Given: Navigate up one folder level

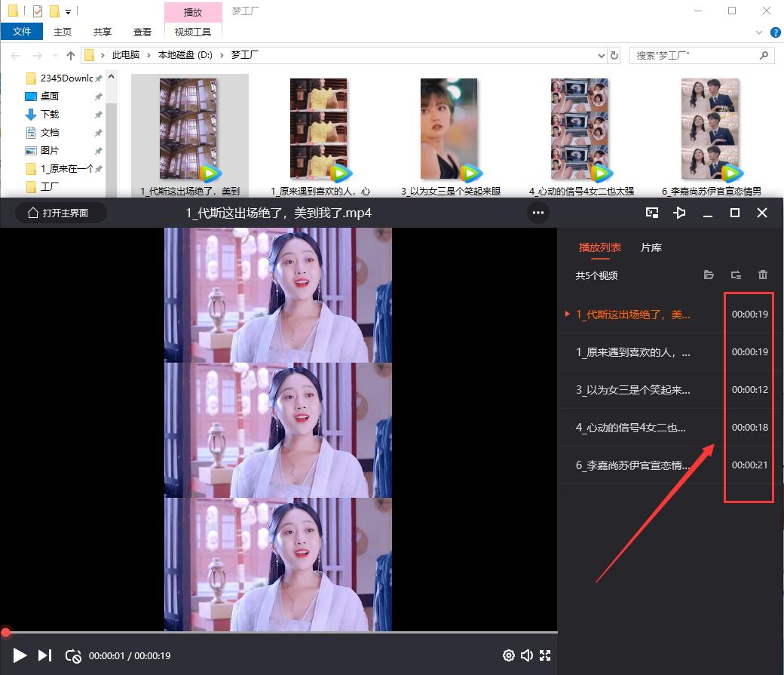Looking at the screenshot, I should [x=71, y=55].
